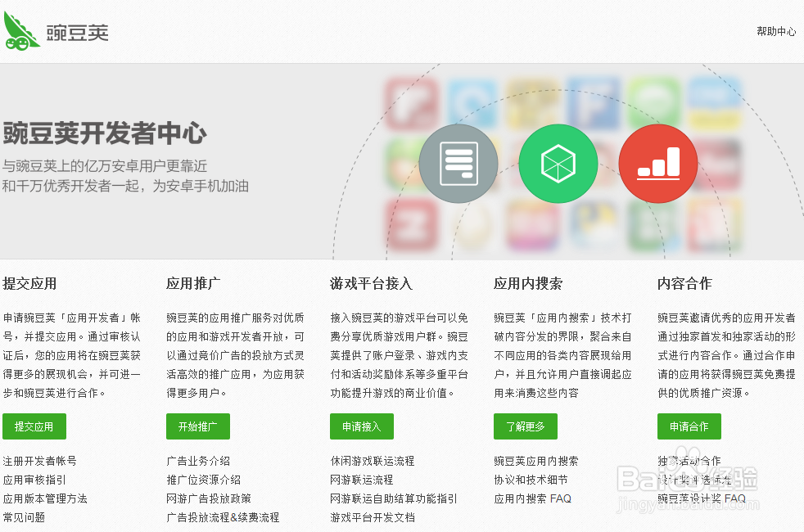Open 协议和技术细节 link

click(531, 480)
